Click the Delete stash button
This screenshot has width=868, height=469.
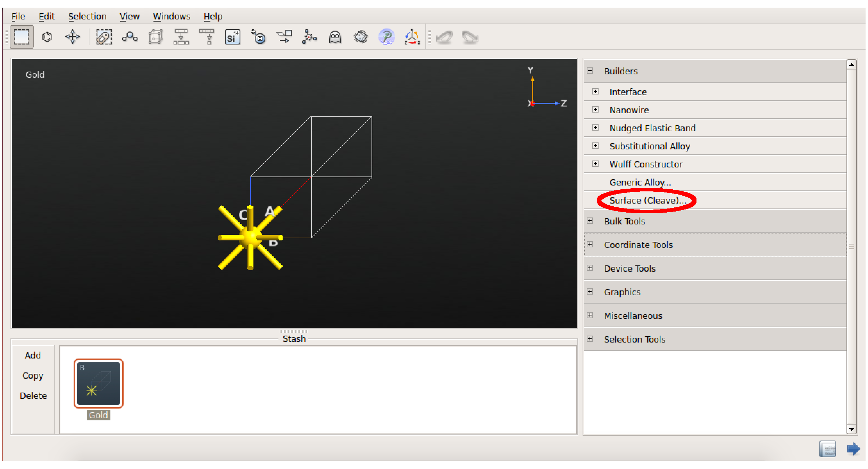(33, 396)
